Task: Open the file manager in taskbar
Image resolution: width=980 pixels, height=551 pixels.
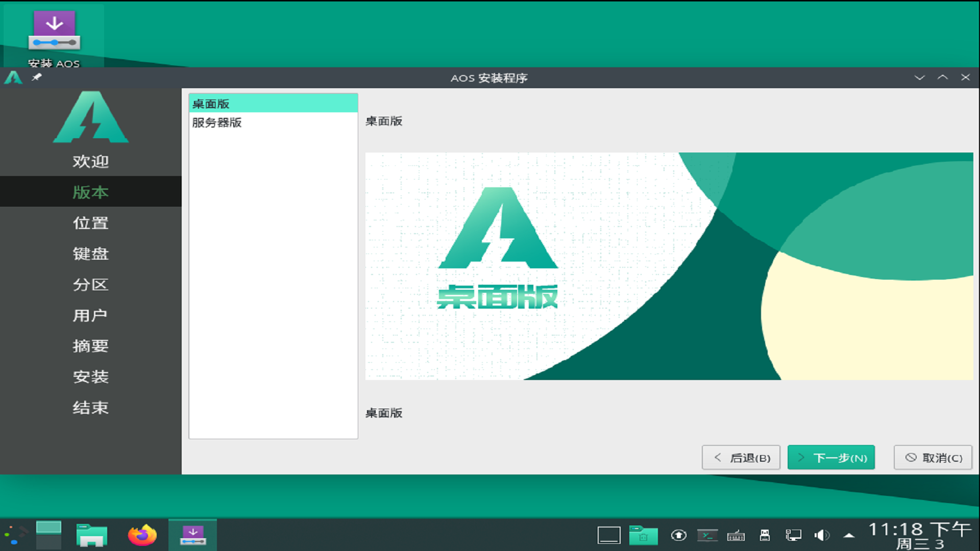Action: (91, 535)
